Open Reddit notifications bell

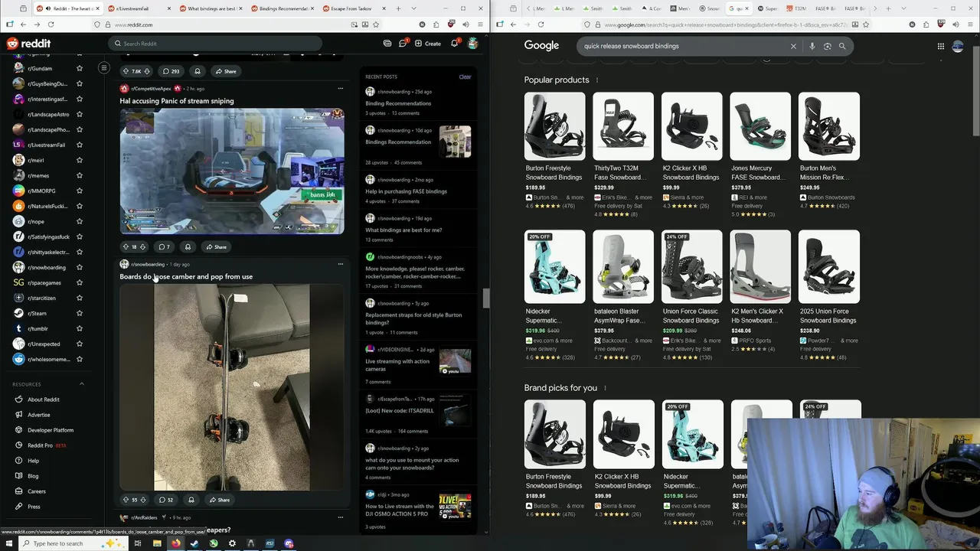[454, 44]
